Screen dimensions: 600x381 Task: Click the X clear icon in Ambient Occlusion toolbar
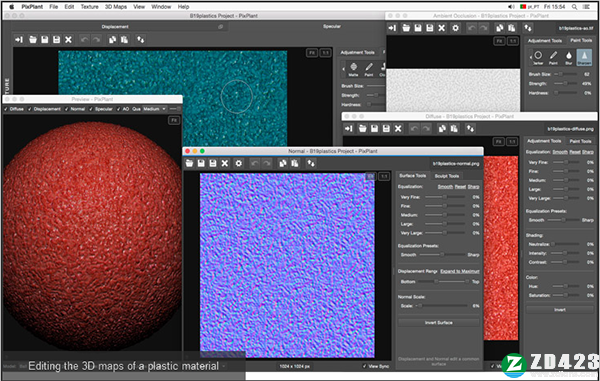(x=442, y=28)
